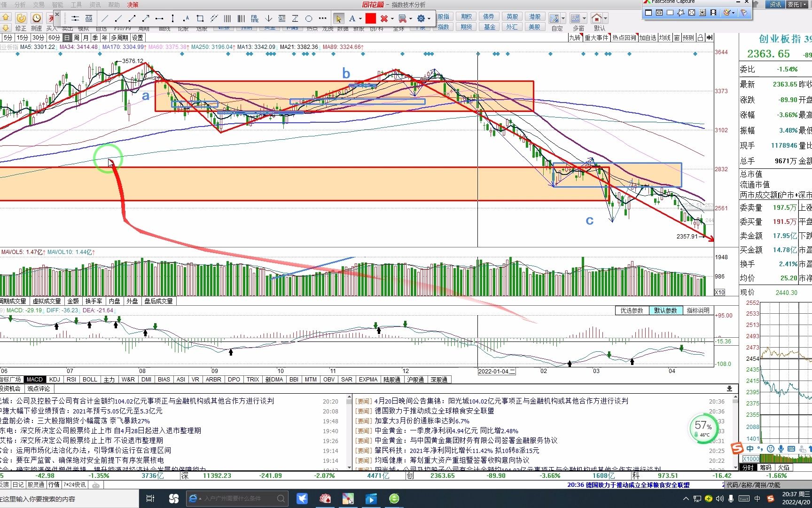This screenshot has width=812, height=508.
Task: Select the KDJ indicator tab
Action: (55, 380)
